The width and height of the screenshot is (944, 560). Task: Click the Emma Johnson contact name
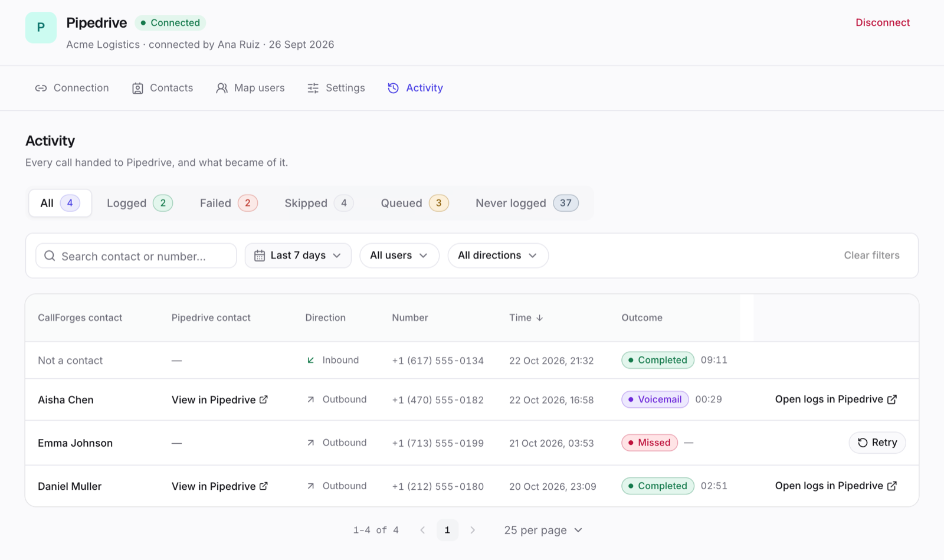(75, 443)
